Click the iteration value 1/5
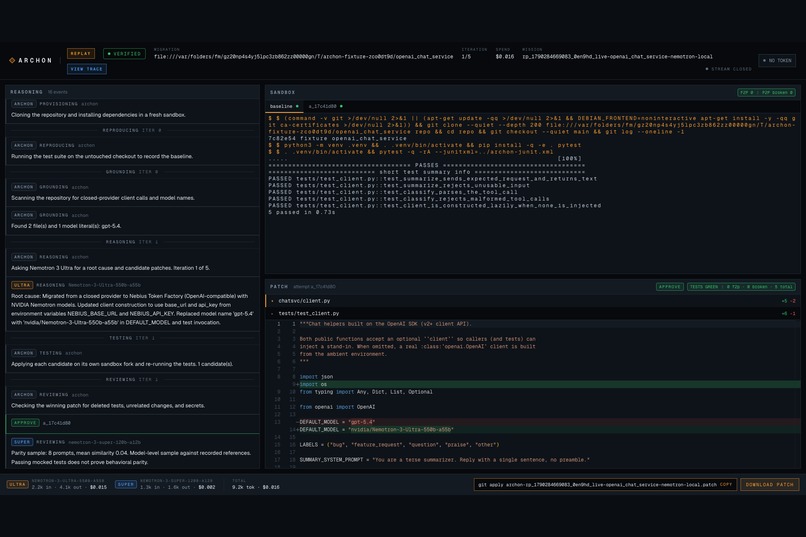Viewport: 806px width, 537px height. pyautogui.click(x=466, y=57)
